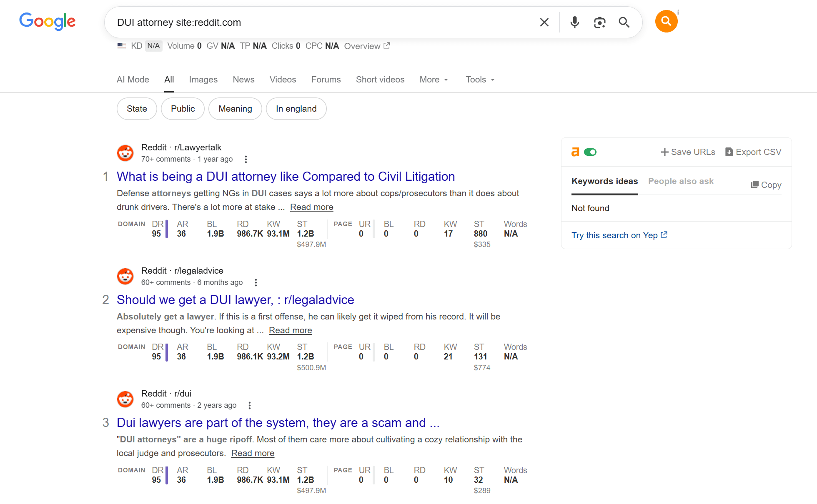This screenshot has height=504, width=817.
Task: Click the KW 10 value in third result
Action: click(x=449, y=480)
